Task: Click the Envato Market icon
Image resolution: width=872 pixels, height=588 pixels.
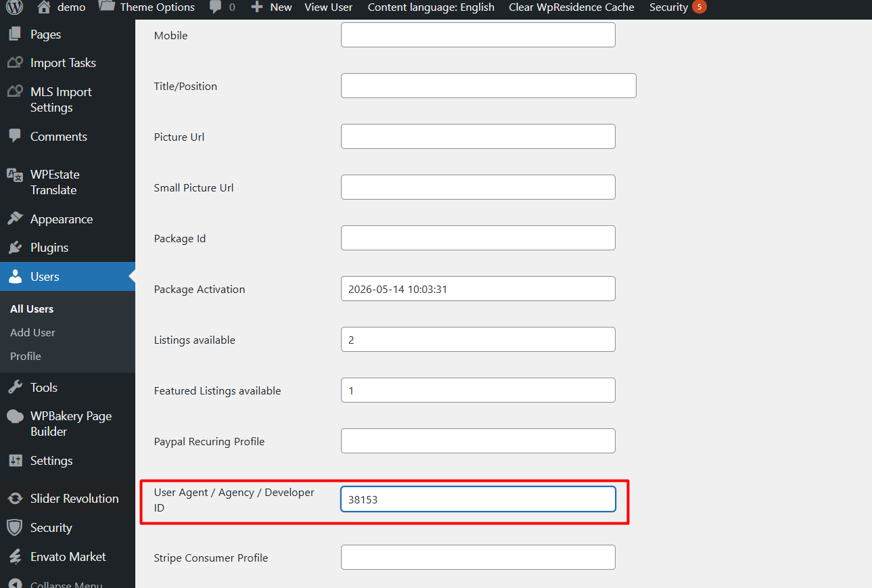Action: [15, 556]
